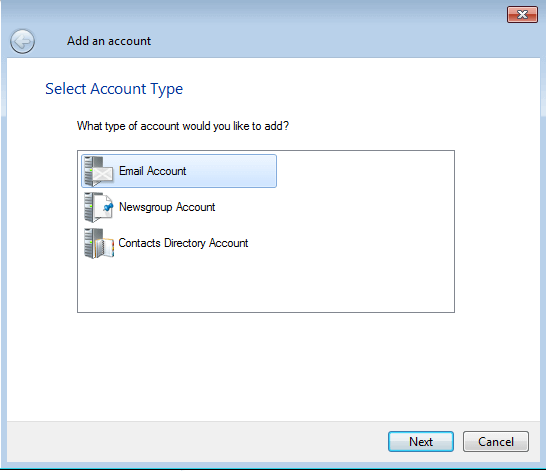Screen dimensions: 546x471
Task: Cancel the Add an account wizard
Action: 496,441
